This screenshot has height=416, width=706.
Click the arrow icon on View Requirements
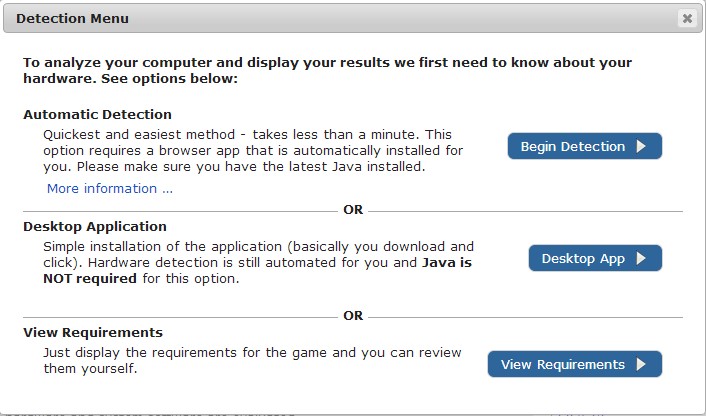click(642, 365)
